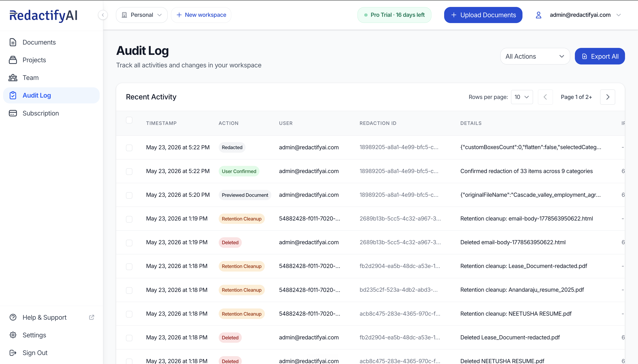The height and width of the screenshot is (364, 638).
Task: Click 'Confirmed redaction of 33 items' details
Action: click(x=527, y=171)
